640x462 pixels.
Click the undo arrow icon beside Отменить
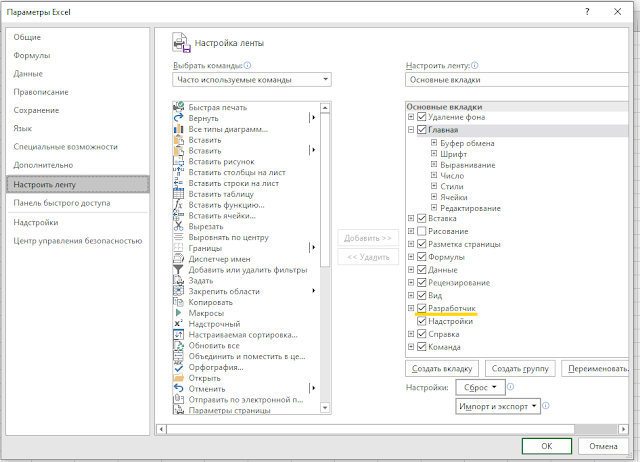(178, 389)
